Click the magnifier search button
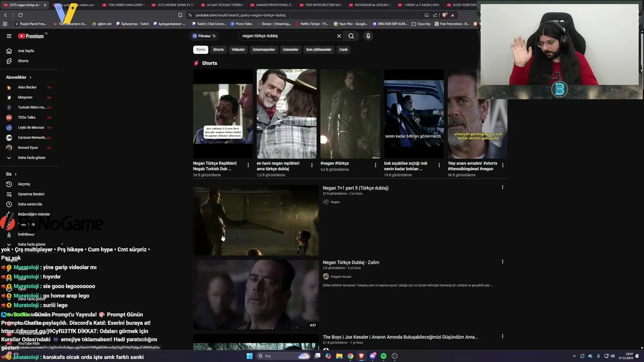Viewport: 644px width, 362px height. tap(351, 36)
